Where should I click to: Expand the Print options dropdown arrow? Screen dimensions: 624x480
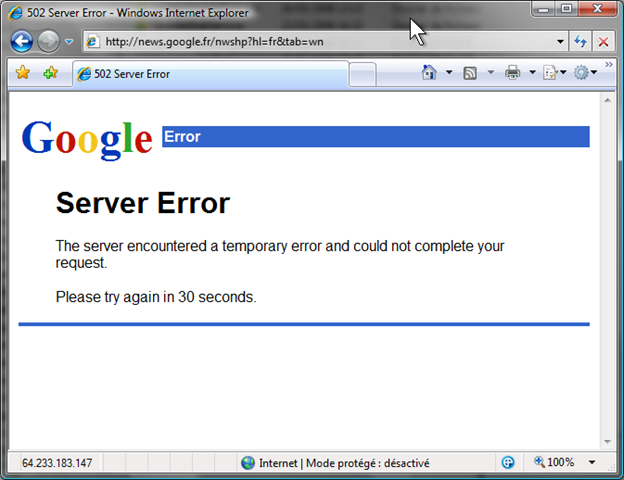coord(532,72)
